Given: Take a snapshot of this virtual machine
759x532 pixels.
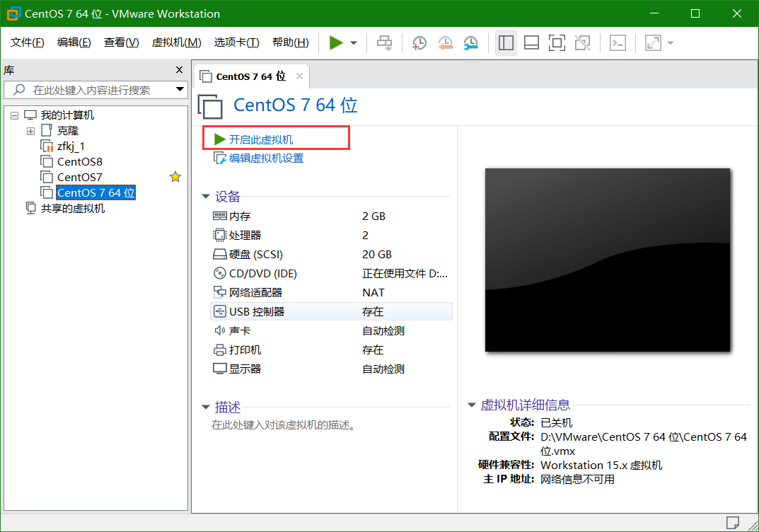Looking at the screenshot, I should pyautogui.click(x=419, y=42).
